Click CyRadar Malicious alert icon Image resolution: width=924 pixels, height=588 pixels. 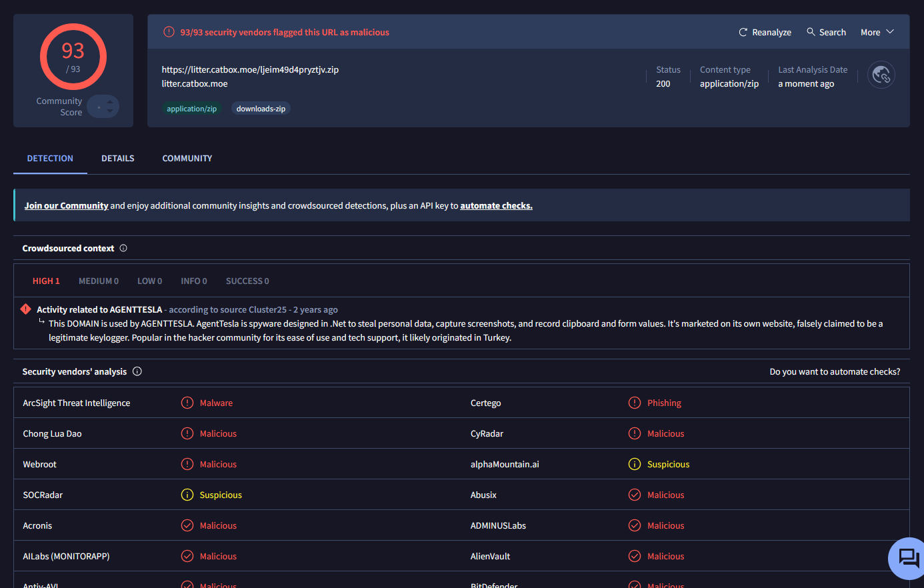635,433
